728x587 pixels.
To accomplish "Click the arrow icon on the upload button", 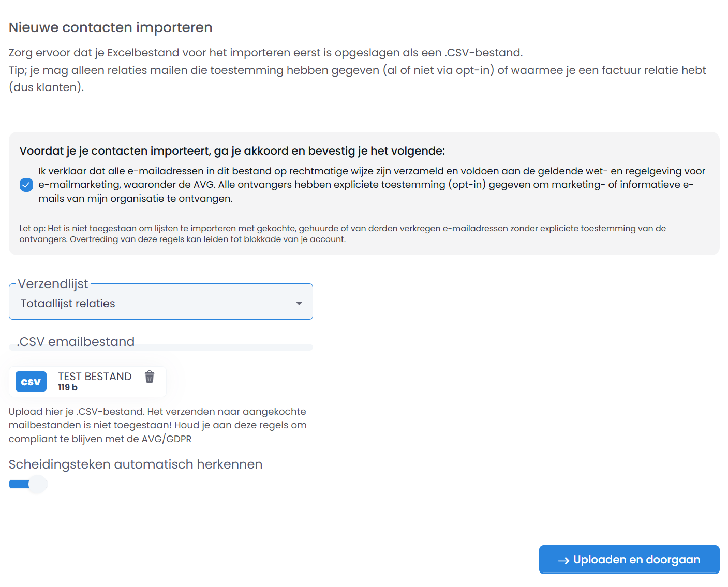I will [563, 560].
